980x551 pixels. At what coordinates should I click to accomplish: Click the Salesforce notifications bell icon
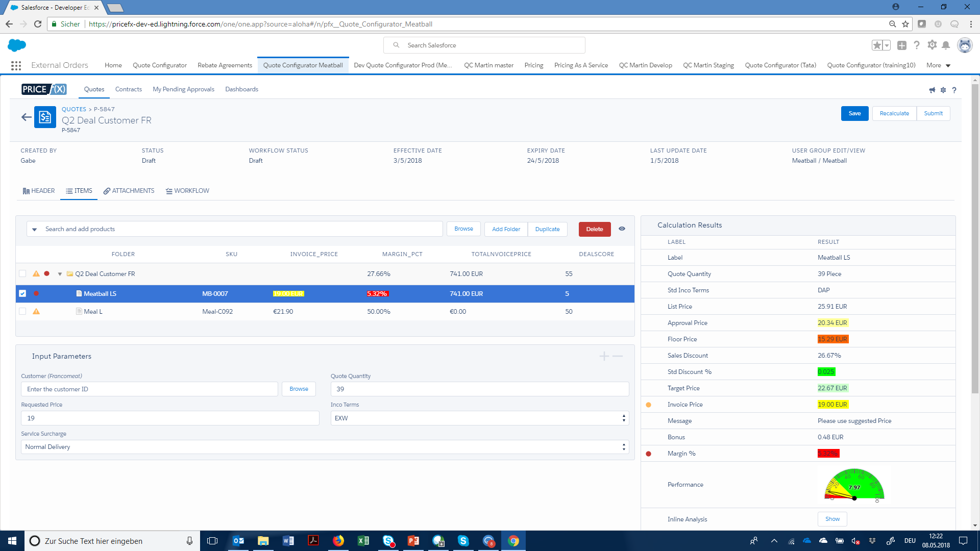coord(946,45)
